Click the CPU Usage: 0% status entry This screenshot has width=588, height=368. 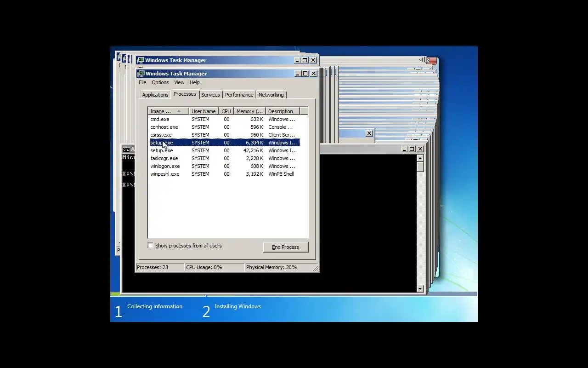point(214,267)
